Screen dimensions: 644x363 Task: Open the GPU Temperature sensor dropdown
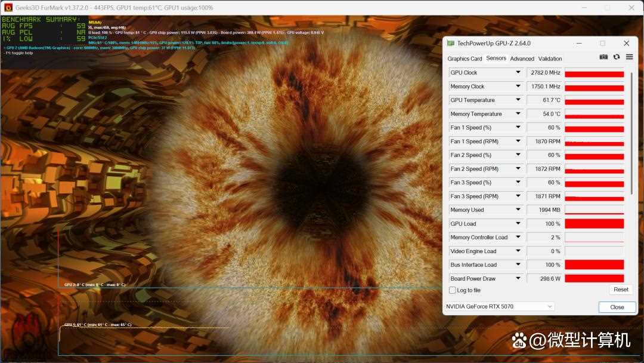tap(518, 100)
